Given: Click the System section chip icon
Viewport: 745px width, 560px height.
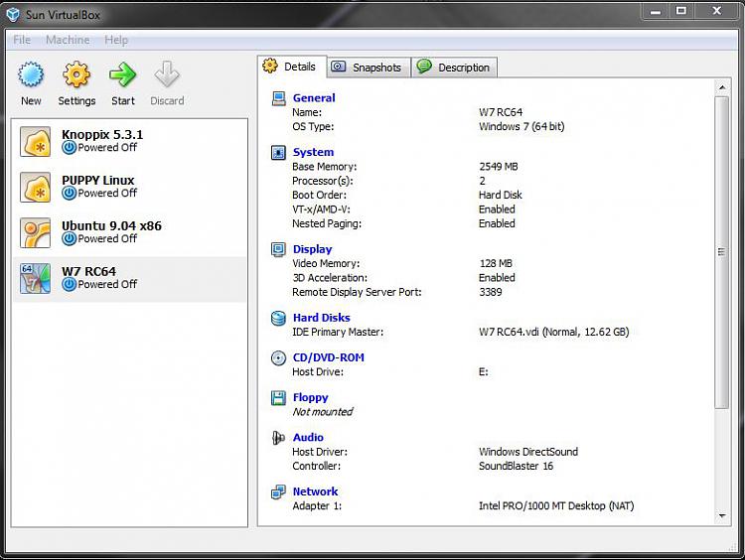Looking at the screenshot, I should (278, 153).
